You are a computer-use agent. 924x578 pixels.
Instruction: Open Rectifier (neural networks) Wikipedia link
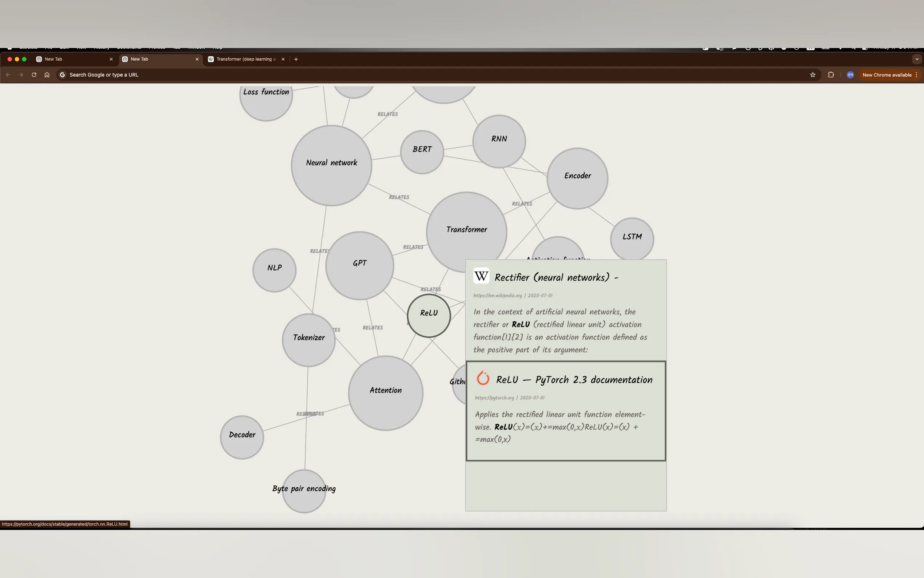(x=552, y=277)
